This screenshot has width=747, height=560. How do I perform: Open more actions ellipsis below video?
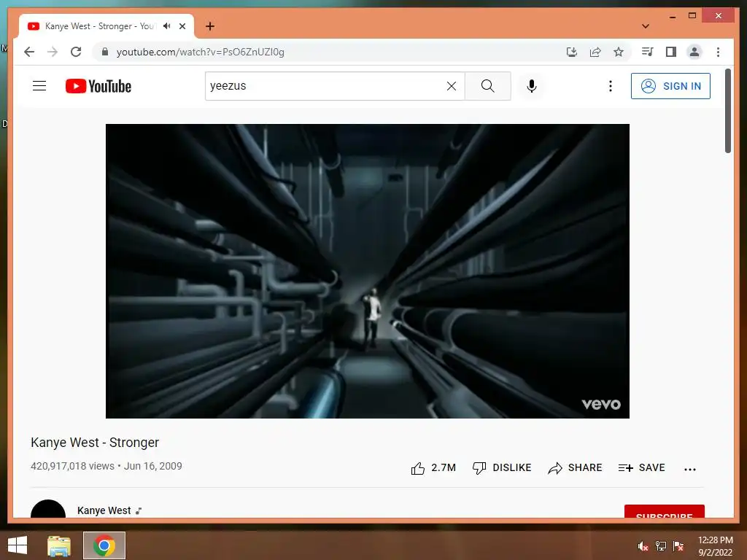(x=689, y=469)
